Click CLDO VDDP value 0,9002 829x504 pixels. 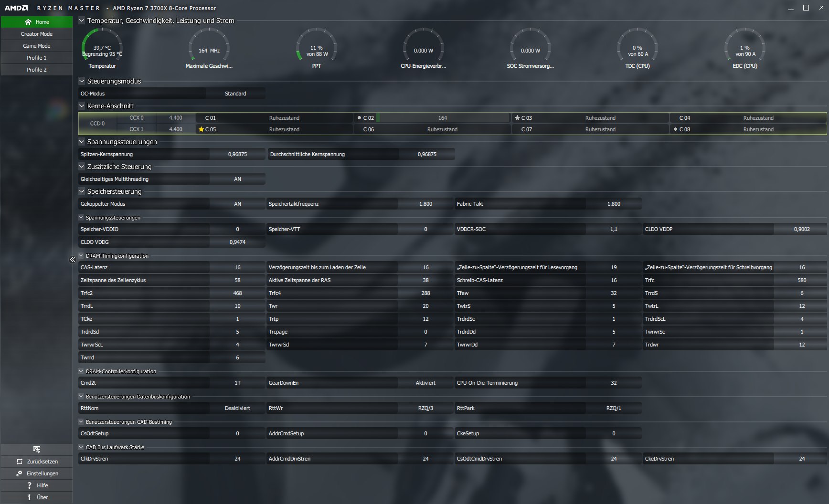(802, 229)
